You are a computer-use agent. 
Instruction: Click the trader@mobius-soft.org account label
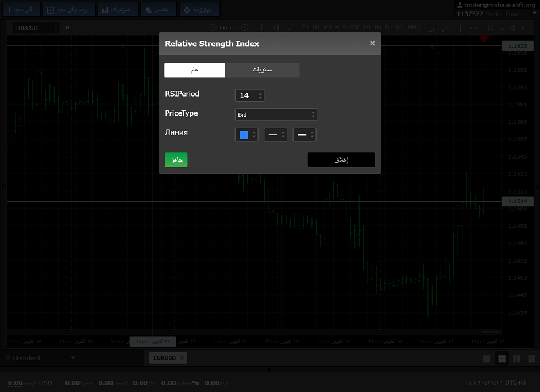tap(496, 5)
